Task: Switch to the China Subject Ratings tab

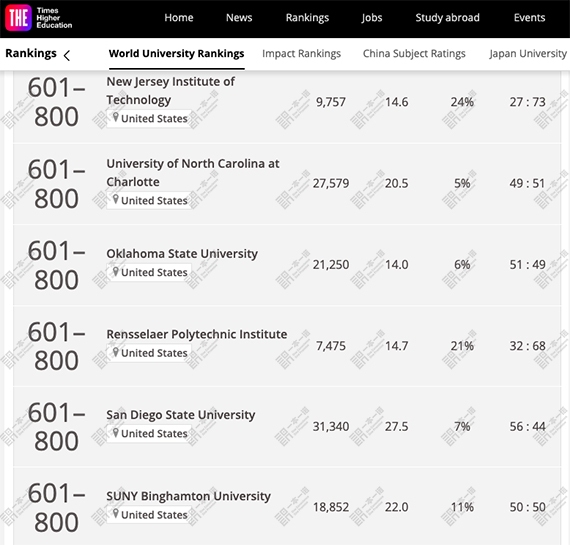Action: coord(414,54)
